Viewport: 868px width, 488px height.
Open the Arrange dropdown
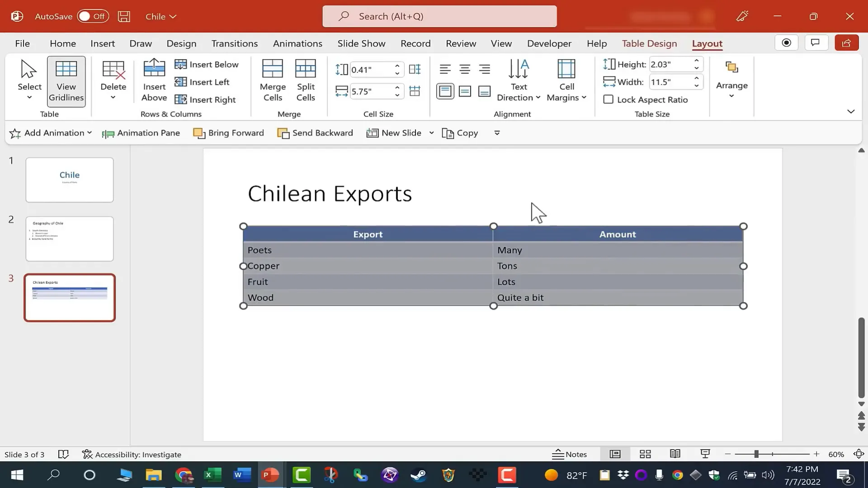[x=731, y=80]
